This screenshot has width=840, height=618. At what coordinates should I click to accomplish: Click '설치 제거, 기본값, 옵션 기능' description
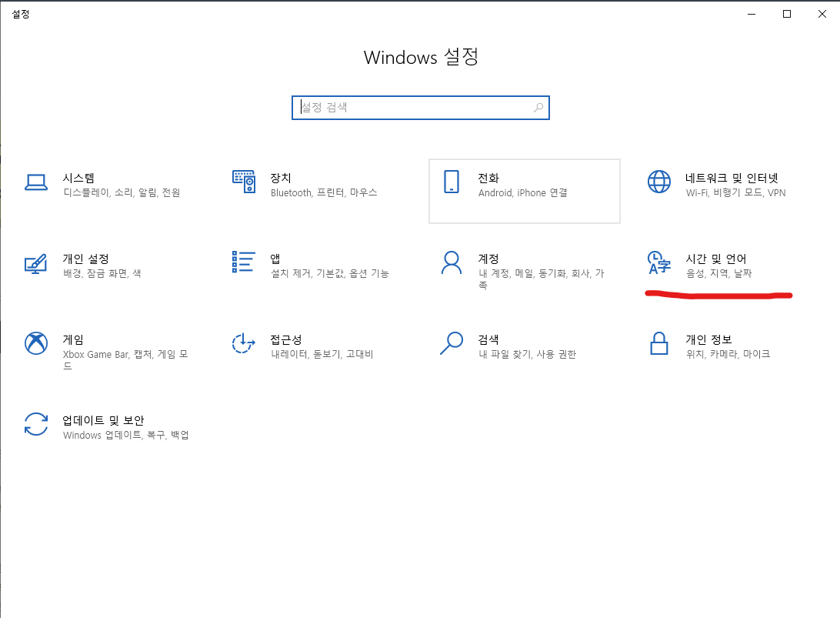[x=330, y=274]
